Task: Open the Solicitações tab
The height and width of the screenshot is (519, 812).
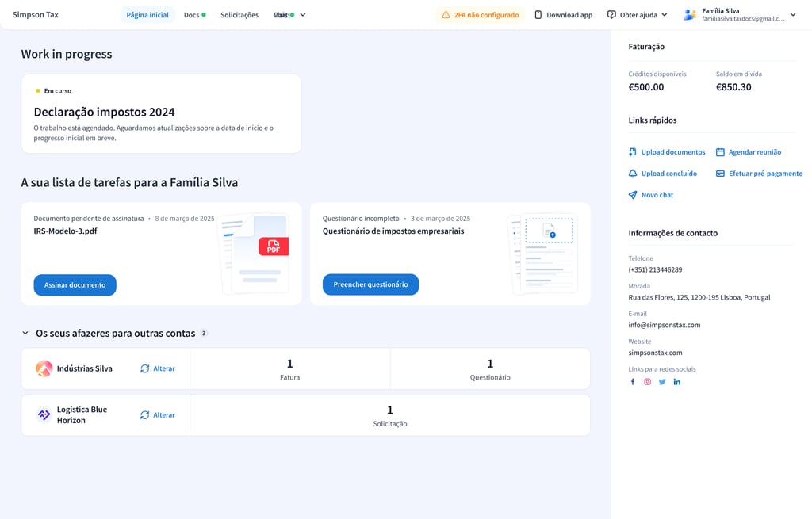Action: [239, 15]
